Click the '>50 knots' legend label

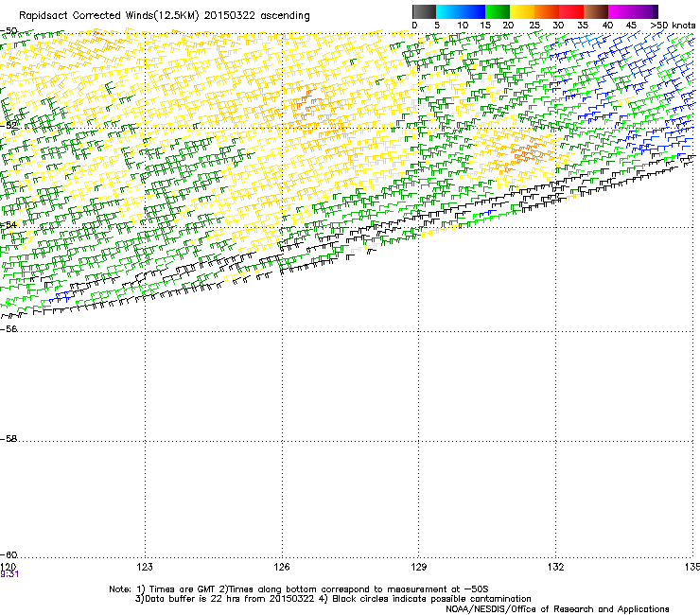click(x=673, y=26)
